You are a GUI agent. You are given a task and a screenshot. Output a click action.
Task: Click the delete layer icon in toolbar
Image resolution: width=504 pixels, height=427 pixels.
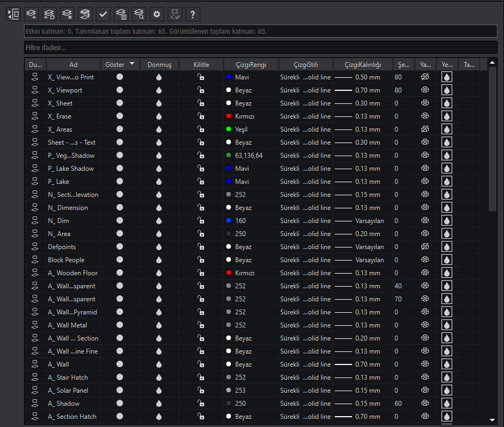tap(67, 14)
